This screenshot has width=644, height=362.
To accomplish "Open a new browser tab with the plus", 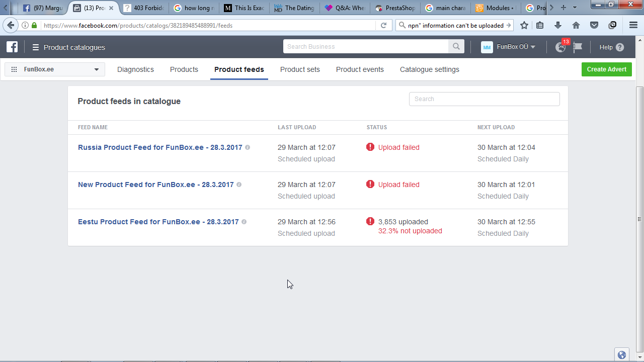I will (x=563, y=8).
